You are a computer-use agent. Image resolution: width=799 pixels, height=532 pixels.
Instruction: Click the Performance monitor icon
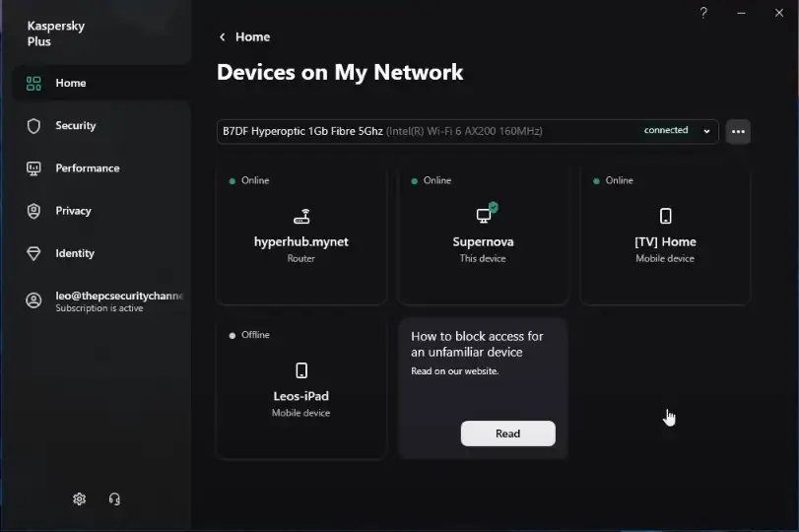[x=33, y=168]
